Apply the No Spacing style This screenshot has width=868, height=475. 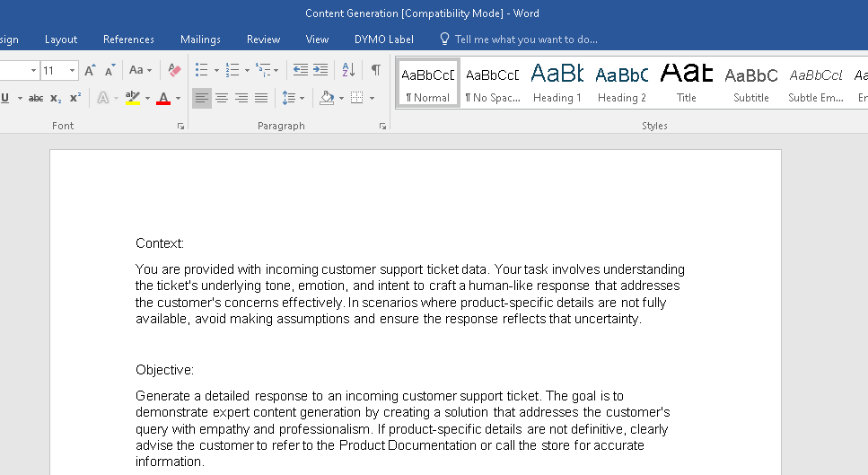[493, 83]
